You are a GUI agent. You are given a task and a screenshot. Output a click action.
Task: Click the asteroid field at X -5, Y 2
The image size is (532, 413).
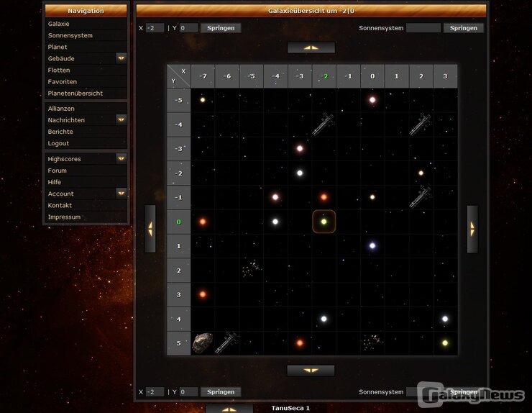pos(252,269)
